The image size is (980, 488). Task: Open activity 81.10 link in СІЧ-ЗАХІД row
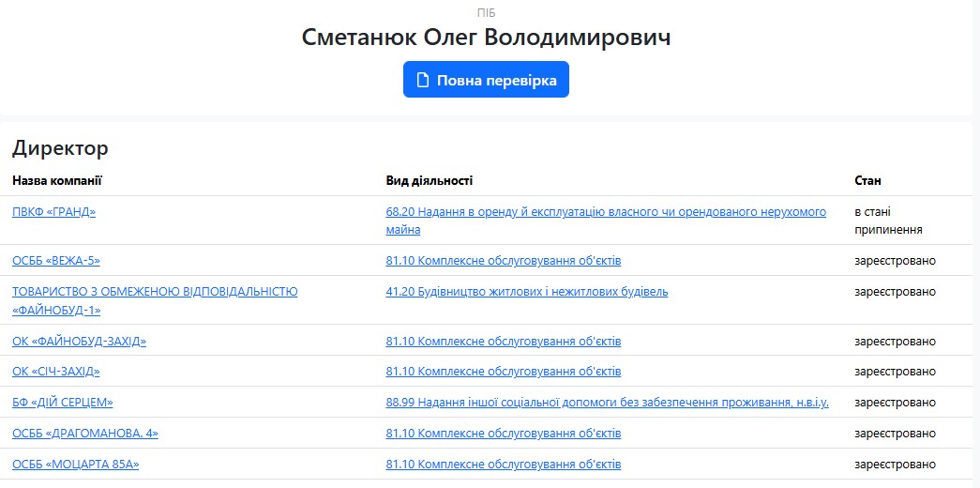(504, 371)
